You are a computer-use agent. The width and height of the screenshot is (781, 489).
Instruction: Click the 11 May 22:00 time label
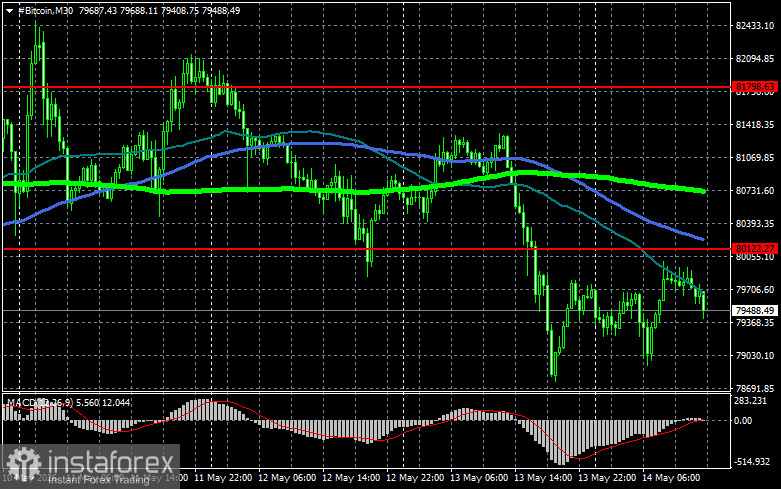(223, 478)
